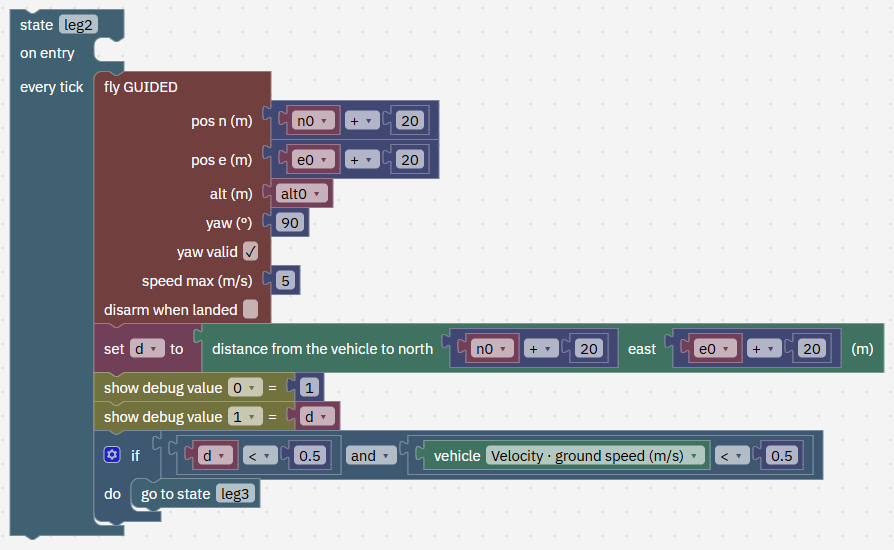Open the debug value index 1 dropdown
The width and height of the screenshot is (894, 550).
(245, 417)
